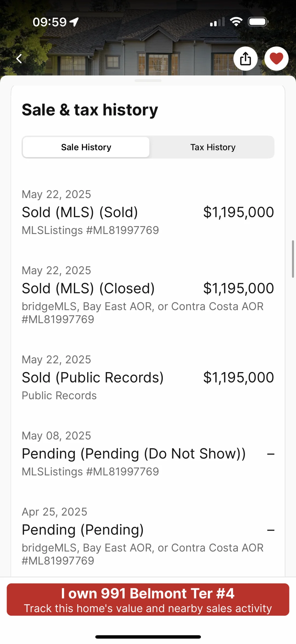Open the Pending (Do Not Show) entry
Screen dimensions: 296x644
click(x=148, y=454)
